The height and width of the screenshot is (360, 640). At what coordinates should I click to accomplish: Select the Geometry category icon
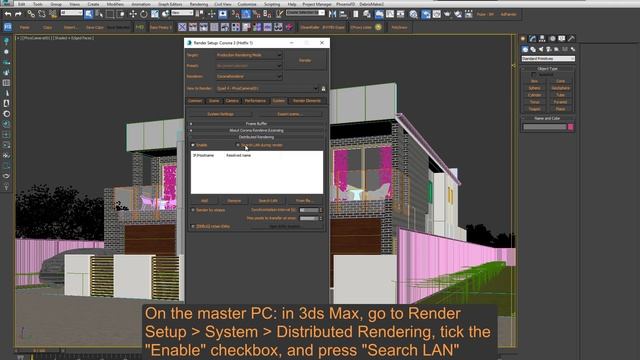(x=525, y=49)
